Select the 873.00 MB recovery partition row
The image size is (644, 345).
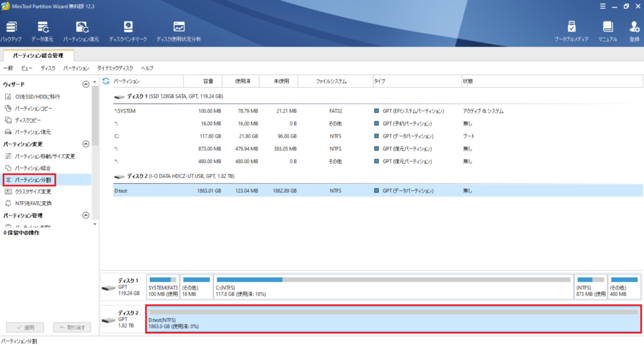(x=378, y=149)
